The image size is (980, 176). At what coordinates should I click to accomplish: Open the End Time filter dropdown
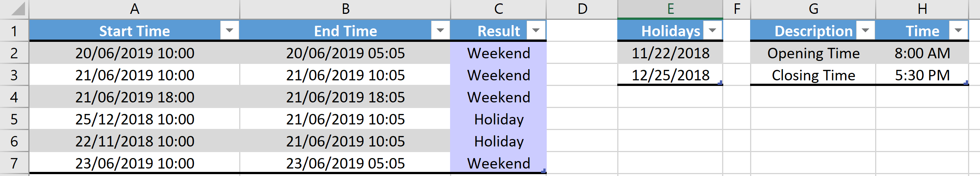[440, 31]
